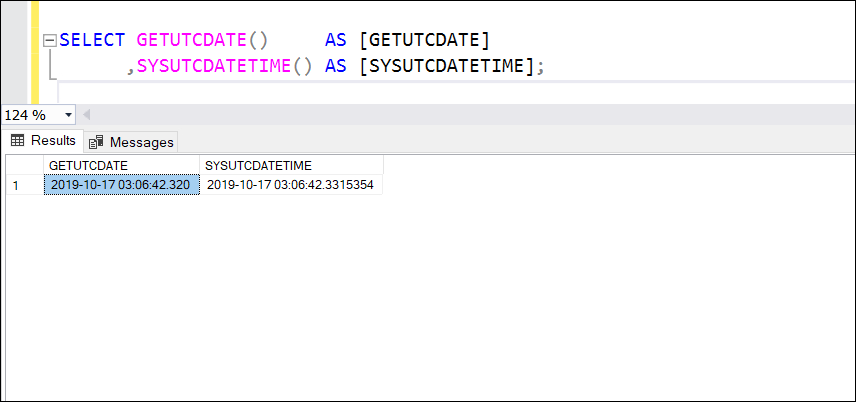This screenshot has width=856, height=402.
Task: Click the horizontal scrollbar left arrow
Action: click(x=86, y=115)
